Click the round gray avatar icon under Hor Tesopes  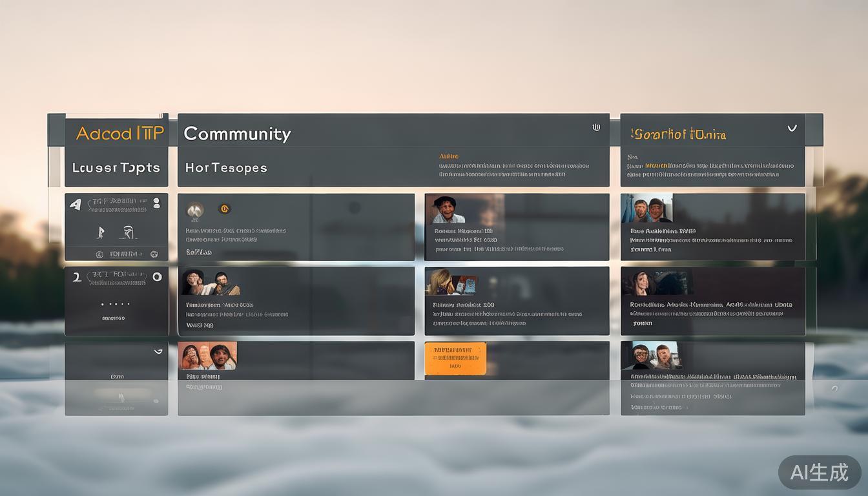[195, 209]
